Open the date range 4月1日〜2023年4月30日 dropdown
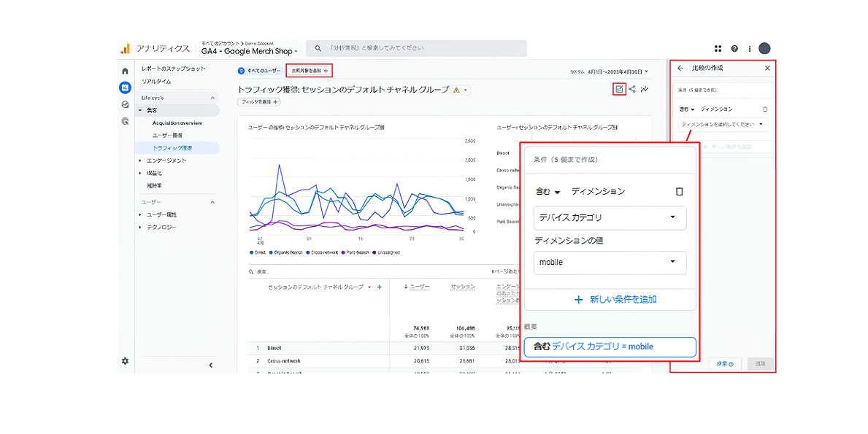Screen dimensions: 868x434 [x=617, y=72]
